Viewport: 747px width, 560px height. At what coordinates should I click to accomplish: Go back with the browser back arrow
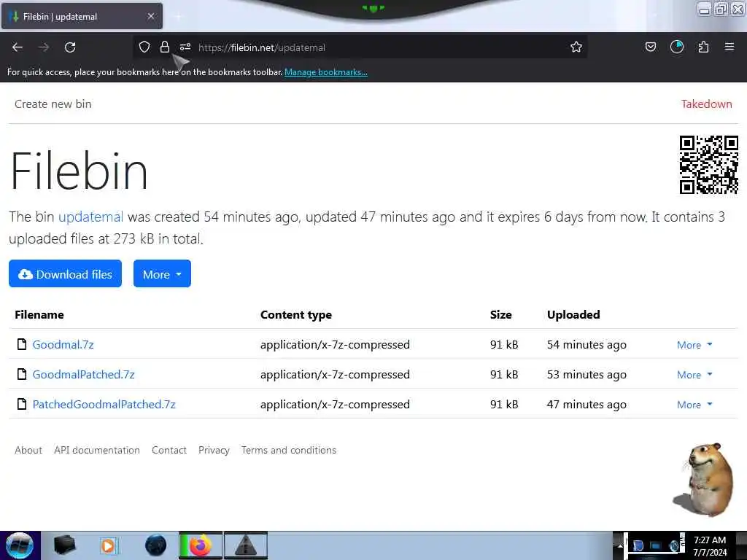(x=18, y=47)
